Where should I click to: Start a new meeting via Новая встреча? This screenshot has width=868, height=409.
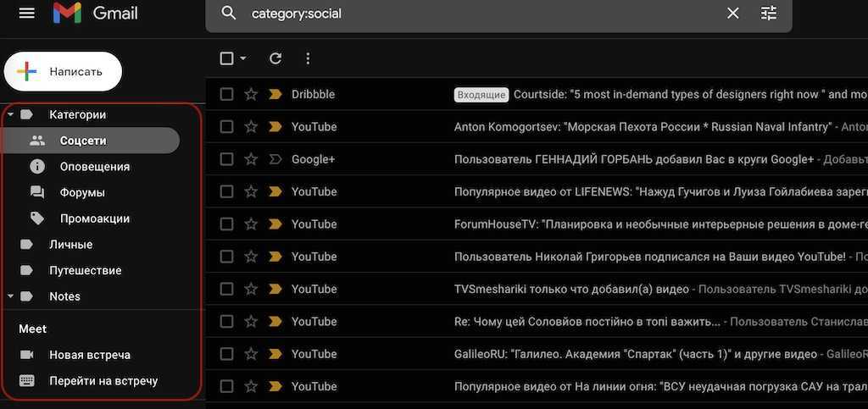click(91, 355)
